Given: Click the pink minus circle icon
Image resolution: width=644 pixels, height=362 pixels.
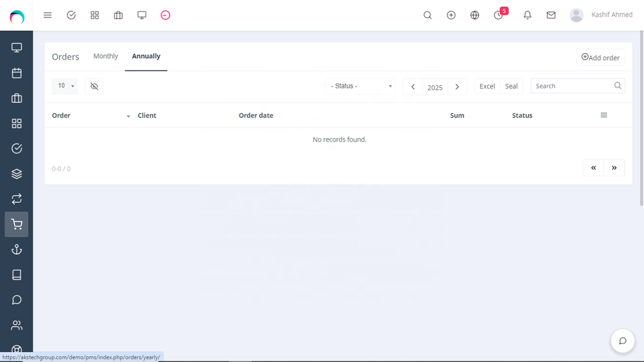Looking at the screenshot, I should click(166, 15).
